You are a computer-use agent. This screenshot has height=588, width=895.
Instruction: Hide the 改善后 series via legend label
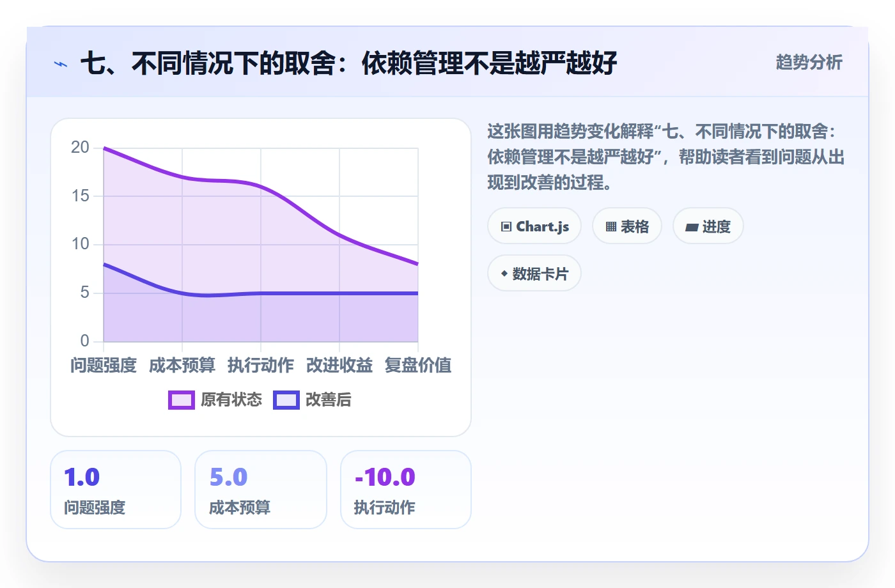point(329,400)
